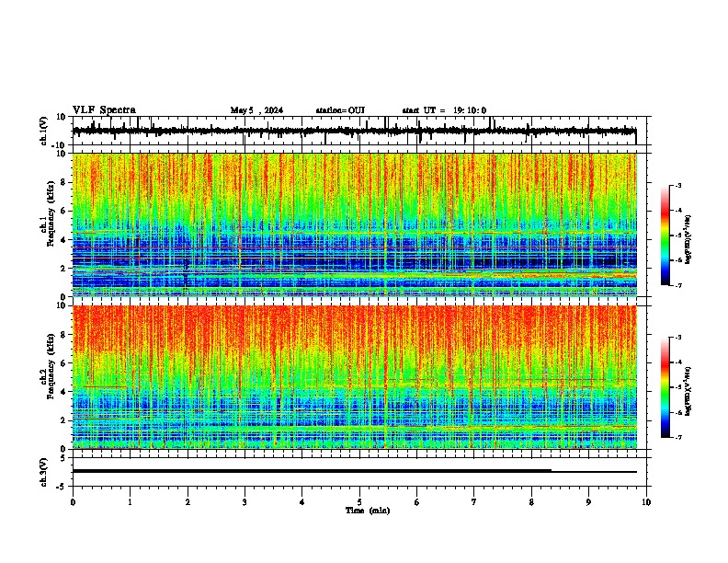Click the ch.2 spectrogram panel
Viewport: 728px width, 563px height.
coord(355,377)
